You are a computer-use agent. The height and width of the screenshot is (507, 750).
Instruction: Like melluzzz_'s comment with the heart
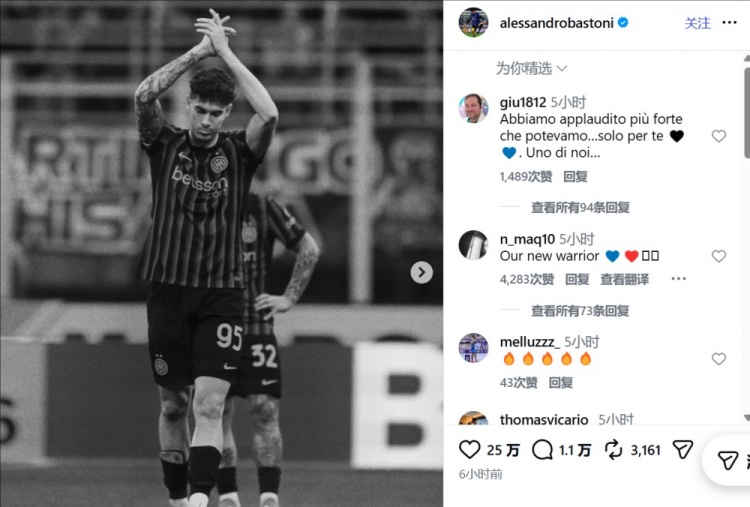[718, 359]
